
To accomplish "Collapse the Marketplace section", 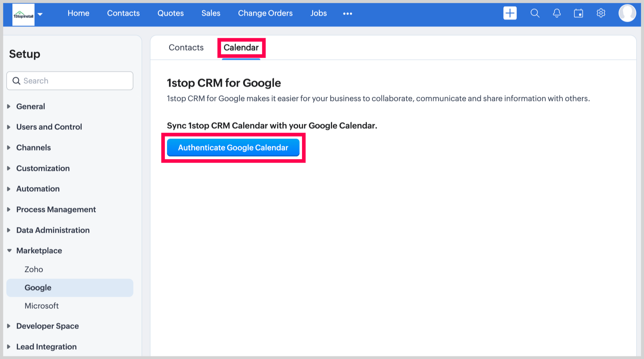I will coord(39,250).
